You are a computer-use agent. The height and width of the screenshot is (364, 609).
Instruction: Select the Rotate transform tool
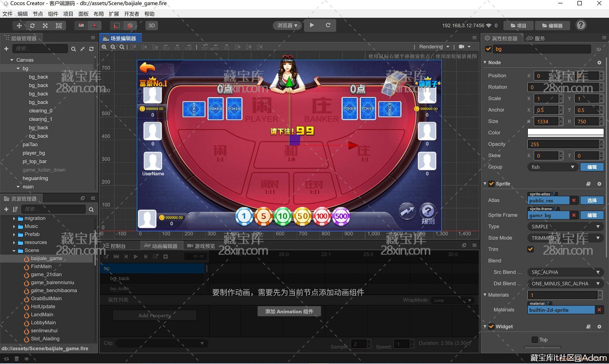(32, 26)
